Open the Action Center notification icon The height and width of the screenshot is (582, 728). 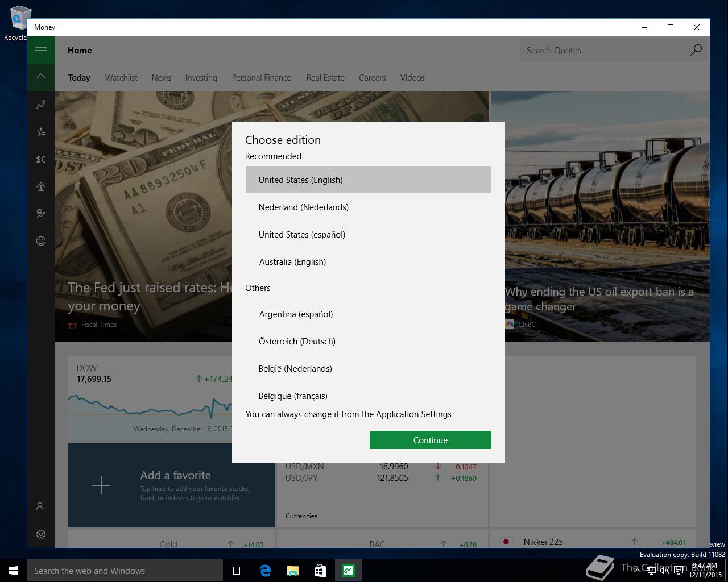(679, 571)
